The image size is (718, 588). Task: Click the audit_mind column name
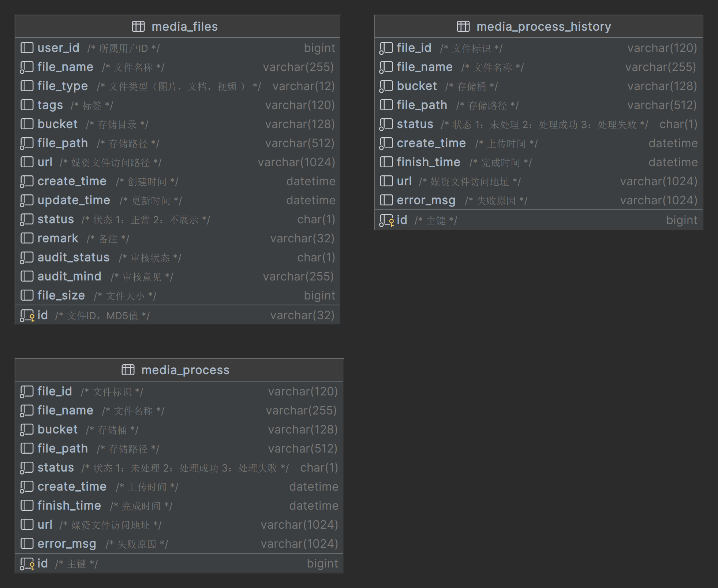tap(69, 276)
